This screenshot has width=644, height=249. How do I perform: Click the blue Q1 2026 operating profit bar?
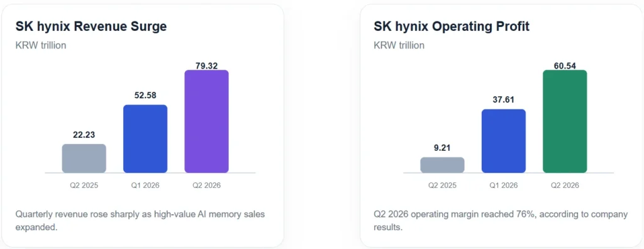click(504, 141)
